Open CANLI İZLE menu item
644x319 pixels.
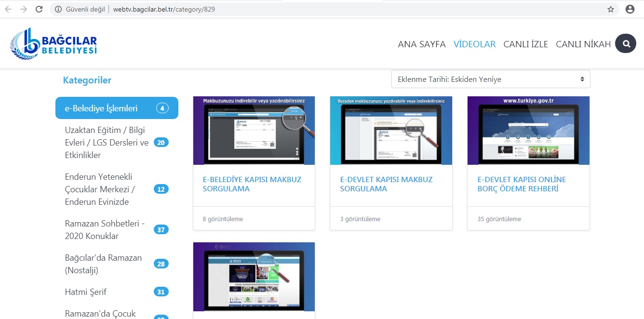525,44
